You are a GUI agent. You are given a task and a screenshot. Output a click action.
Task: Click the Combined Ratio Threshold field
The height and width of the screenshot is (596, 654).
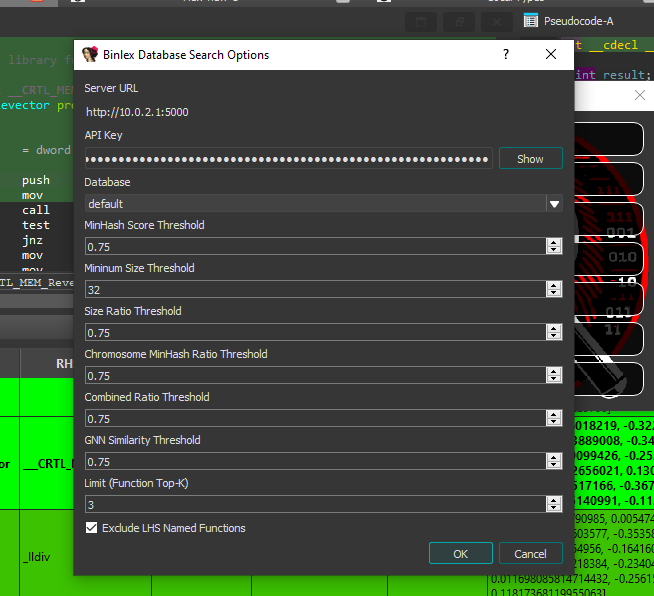click(x=315, y=419)
